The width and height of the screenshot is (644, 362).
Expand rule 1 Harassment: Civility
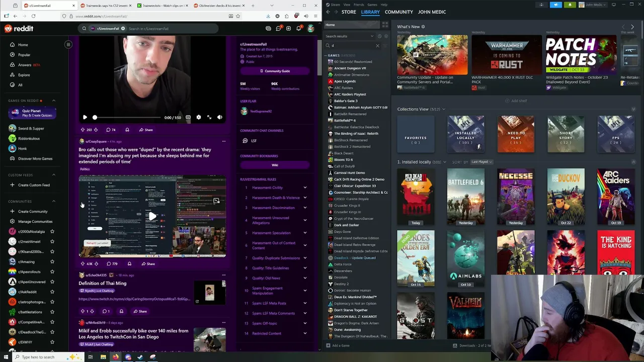(305, 188)
